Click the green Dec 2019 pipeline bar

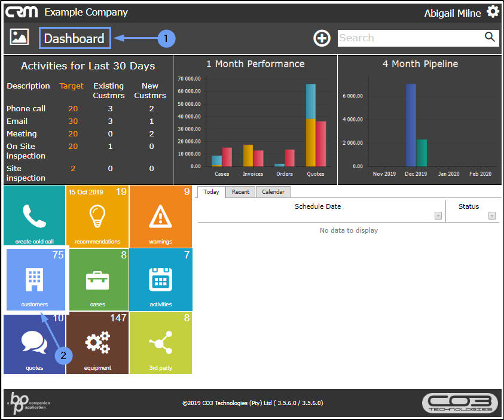click(x=421, y=153)
